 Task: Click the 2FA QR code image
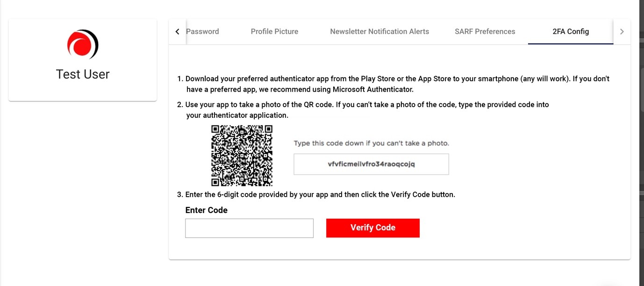click(242, 156)
